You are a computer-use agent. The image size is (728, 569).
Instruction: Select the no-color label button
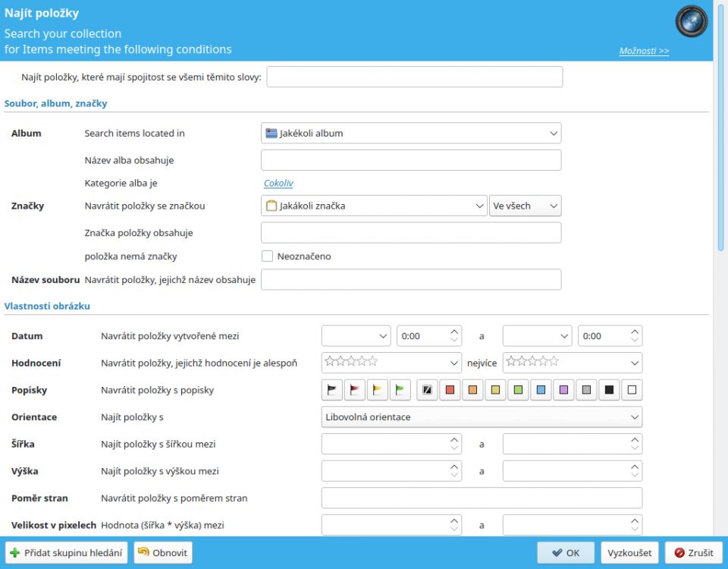pyautogui.click(x=427, y=390)
